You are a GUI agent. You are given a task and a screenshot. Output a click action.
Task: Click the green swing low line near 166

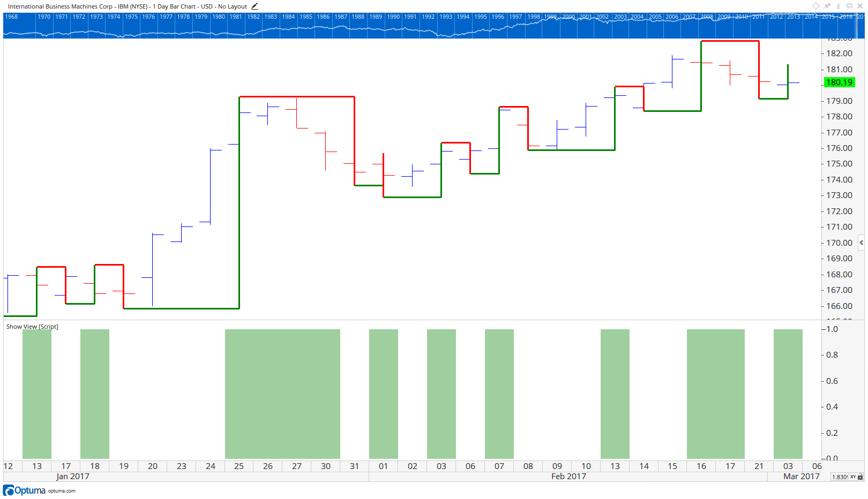(x=182, y=308)
